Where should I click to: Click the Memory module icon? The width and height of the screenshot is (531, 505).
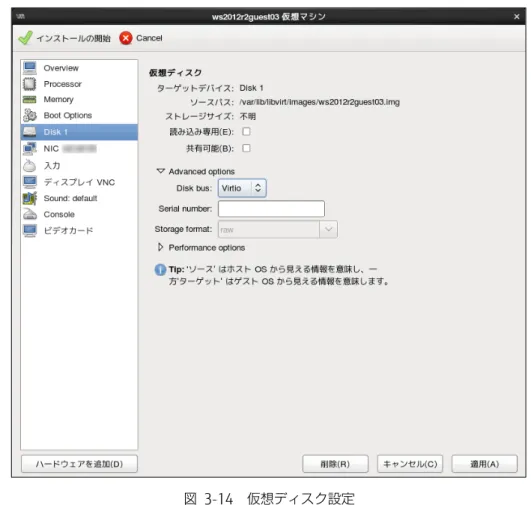pos(30,100)
